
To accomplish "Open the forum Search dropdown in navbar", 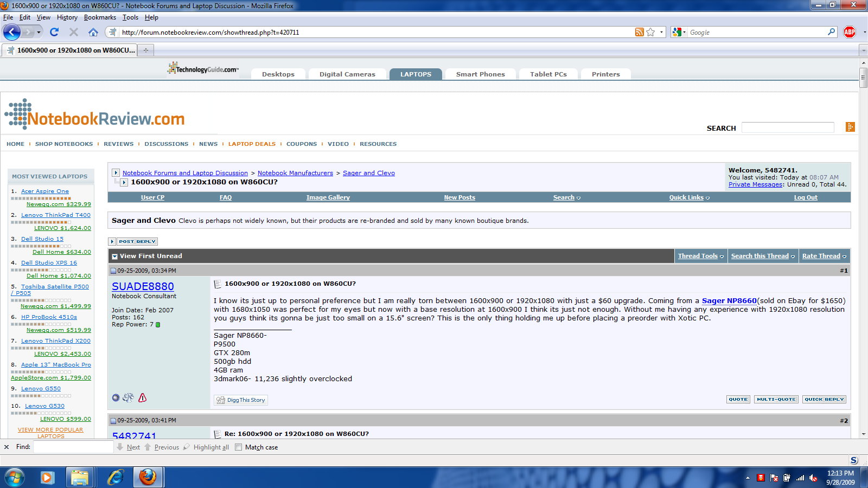I will 567,197.
